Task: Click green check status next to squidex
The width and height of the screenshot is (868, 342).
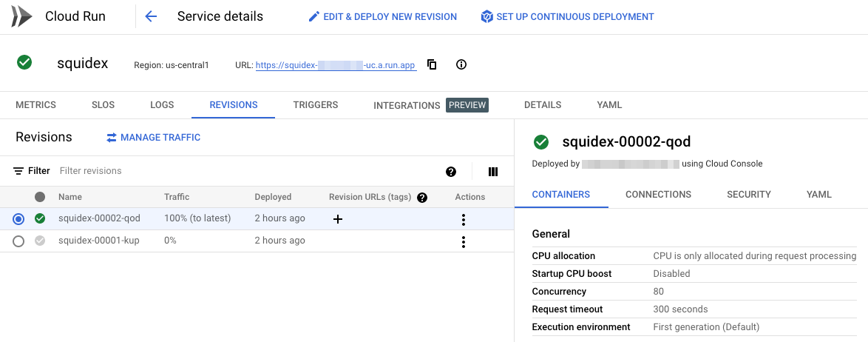Action: [24, 62]
